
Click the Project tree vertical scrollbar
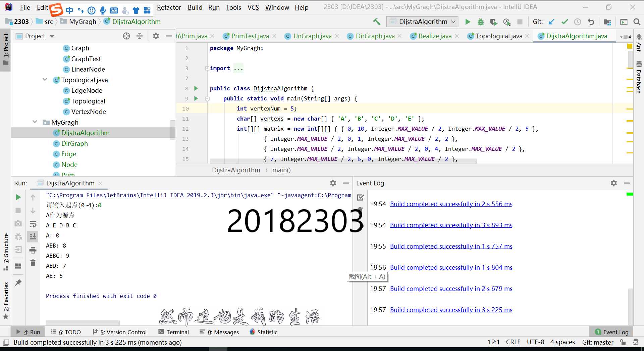(x=173, y=130)
